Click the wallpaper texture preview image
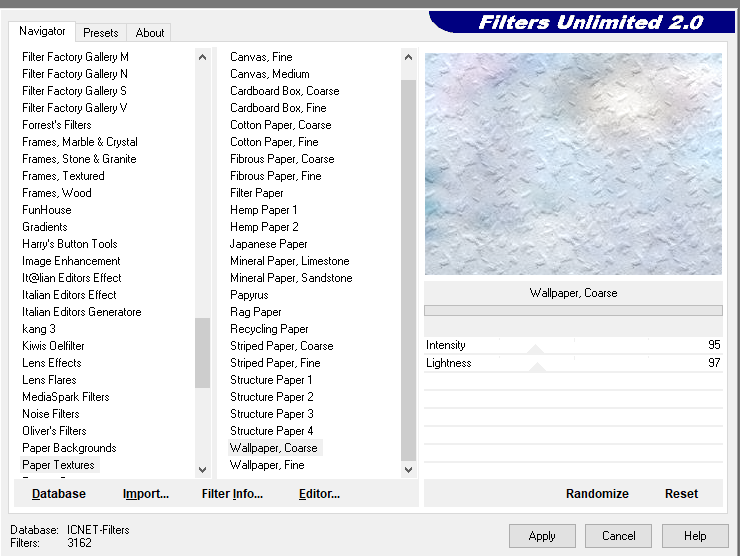 pos(573,164)
